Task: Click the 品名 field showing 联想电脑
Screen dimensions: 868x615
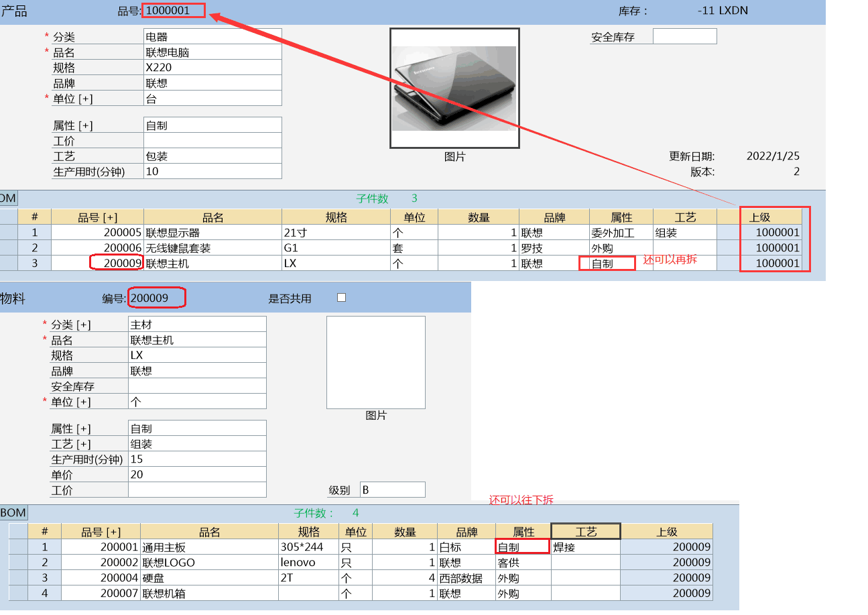Action: point(212,52)
